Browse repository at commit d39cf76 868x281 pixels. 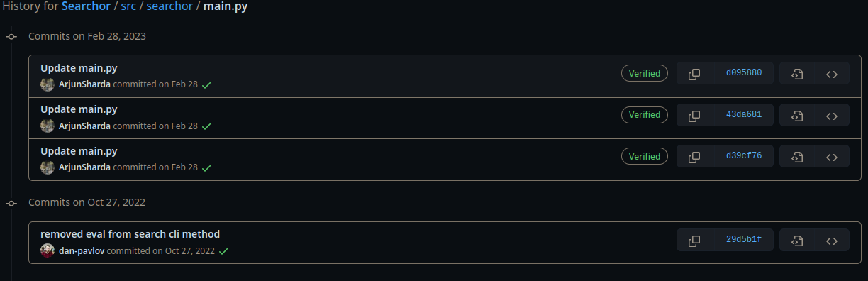[x=832, y=156]
